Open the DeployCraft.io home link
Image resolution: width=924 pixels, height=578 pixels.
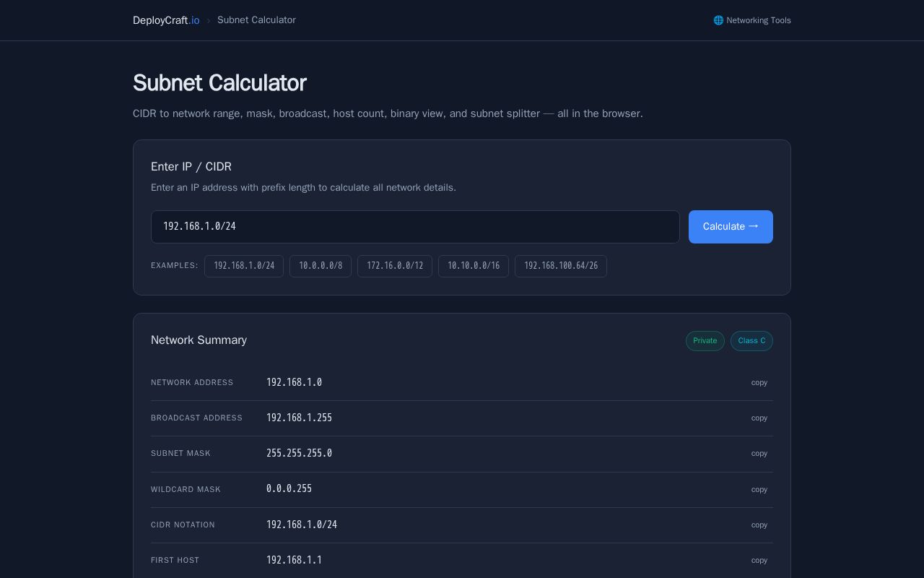(x=166, y=20)
